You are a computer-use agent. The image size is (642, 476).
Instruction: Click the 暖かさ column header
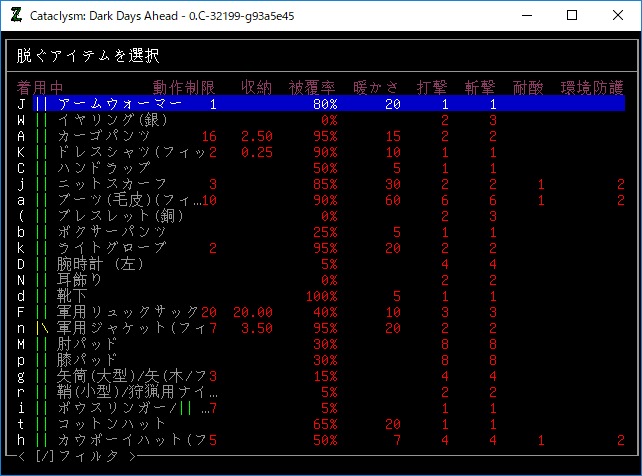click(376, 88)
